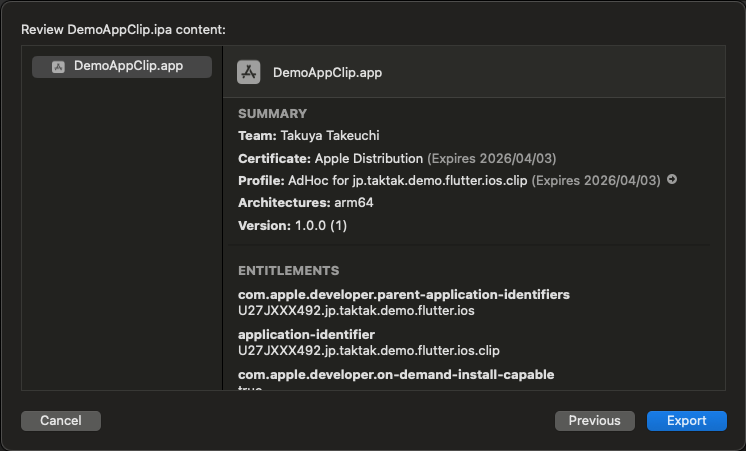Click the DemoAppClip.app header title
The width and height of the screenshot is (746, 451).
(x=327, y=73)
